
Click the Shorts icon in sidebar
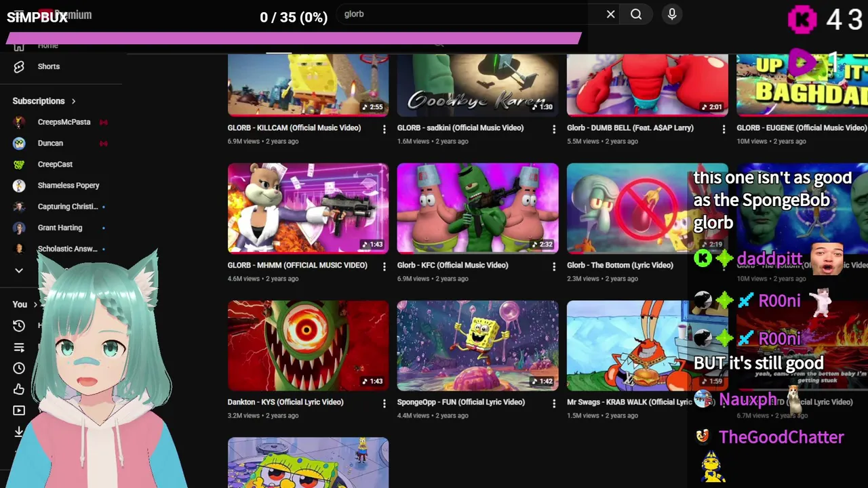pyautogui.click(x=19, y=66)
